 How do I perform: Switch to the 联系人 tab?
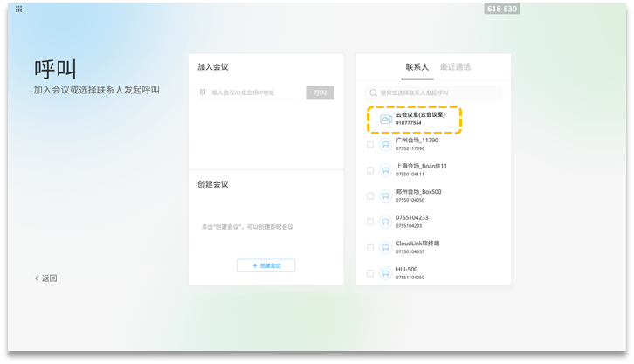tap(417, 66)
